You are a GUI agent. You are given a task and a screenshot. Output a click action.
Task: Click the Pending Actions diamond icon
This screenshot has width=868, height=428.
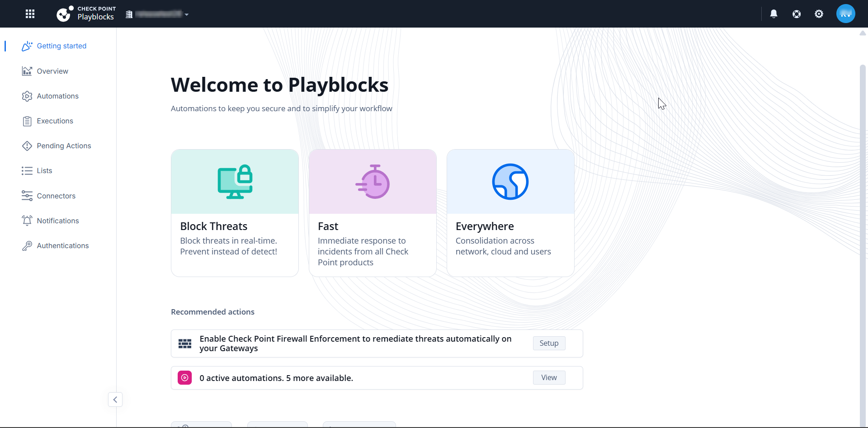pyautogui.click(x=27, y=146)
